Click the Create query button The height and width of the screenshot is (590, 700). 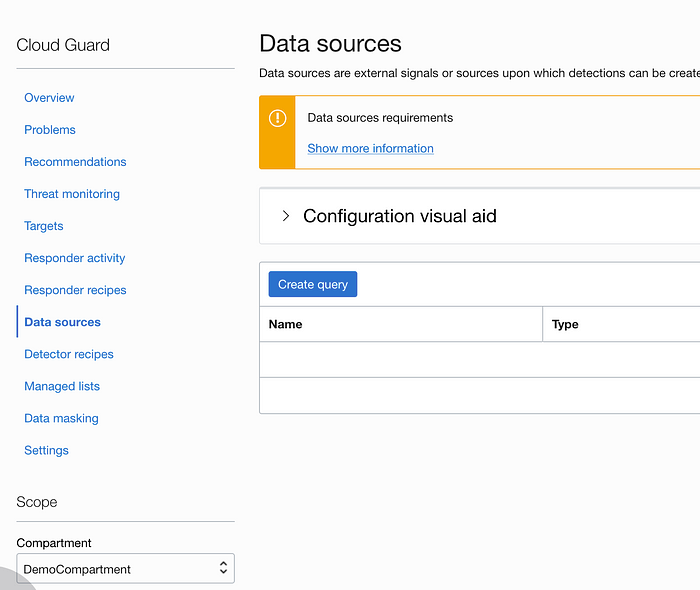tap(312, 284)
